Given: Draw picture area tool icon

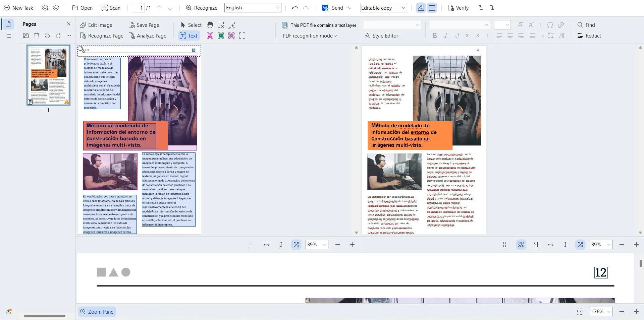Looking at the screenshot, I should tap(210, 36).
